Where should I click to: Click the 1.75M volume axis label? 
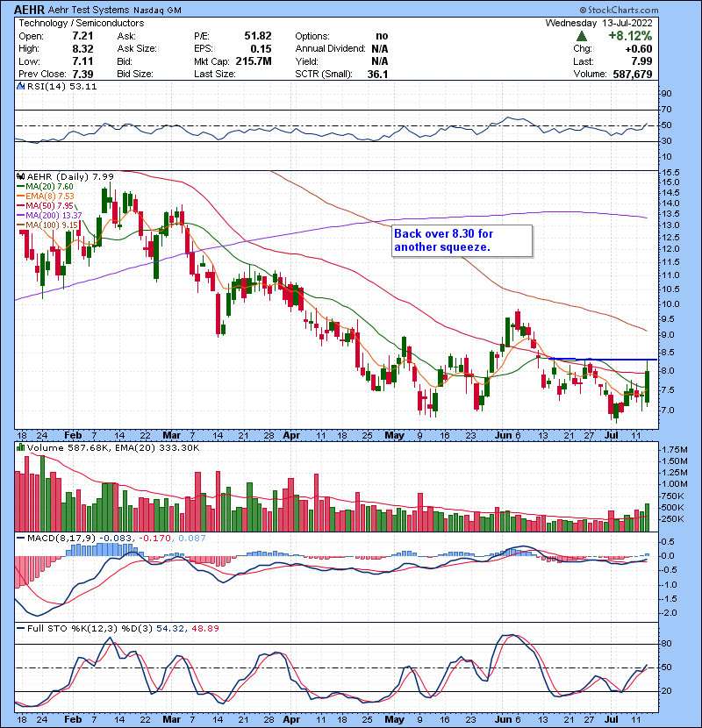pyautogui.click(x=675, y=449)
